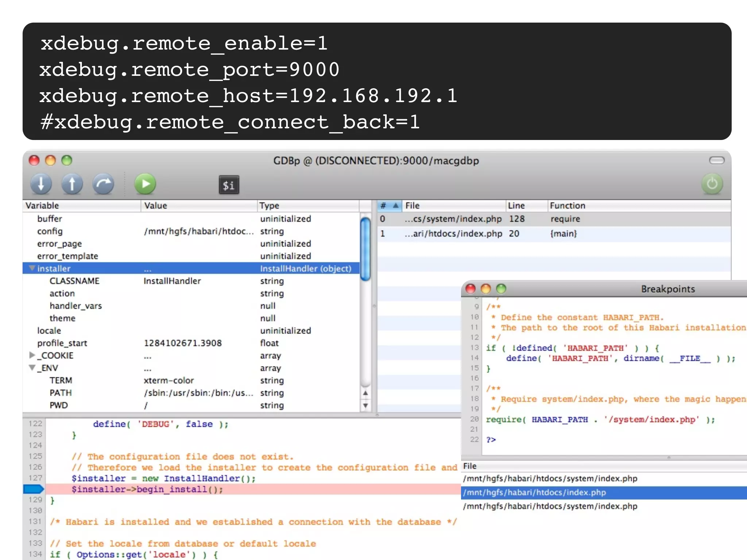Sort stack by the # column header
The height and width of the screenshot is (560, 747).
389,206
